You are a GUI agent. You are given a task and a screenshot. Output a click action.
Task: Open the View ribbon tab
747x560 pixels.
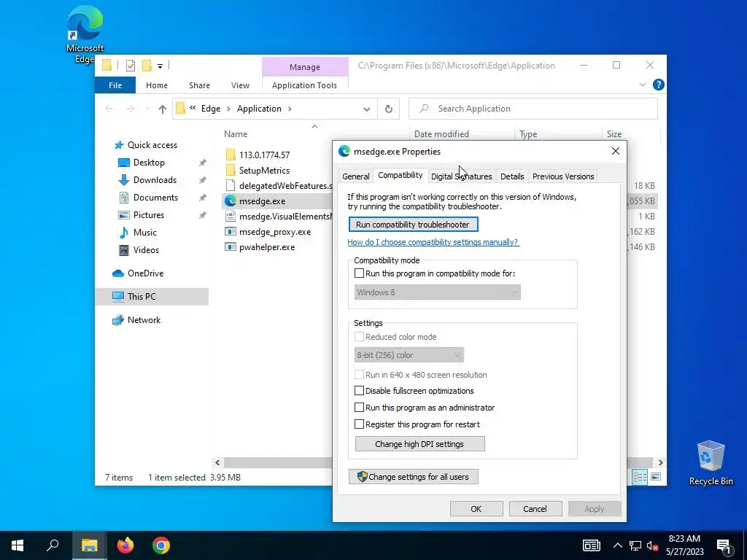pyautogui.click(x=240, y=85)
